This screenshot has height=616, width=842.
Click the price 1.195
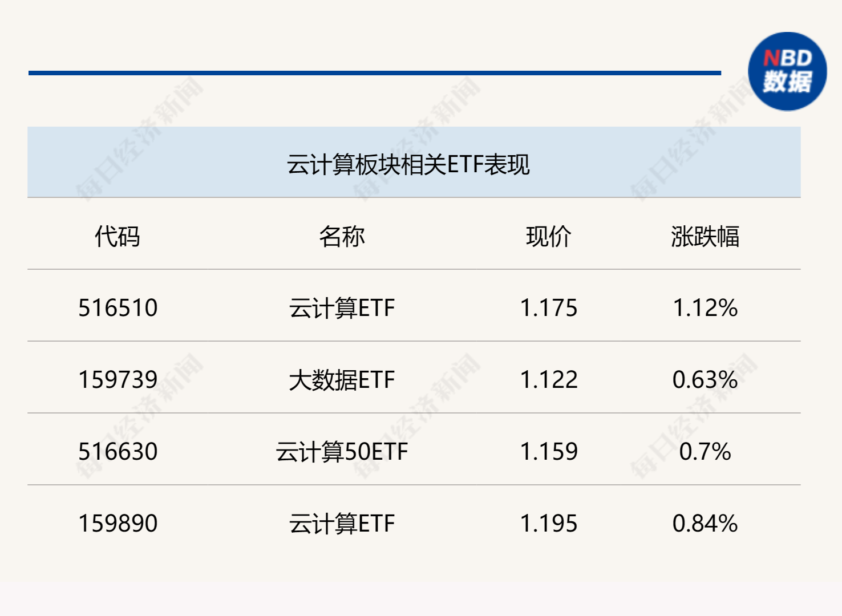pyautogui.click(x=549, y=524)
